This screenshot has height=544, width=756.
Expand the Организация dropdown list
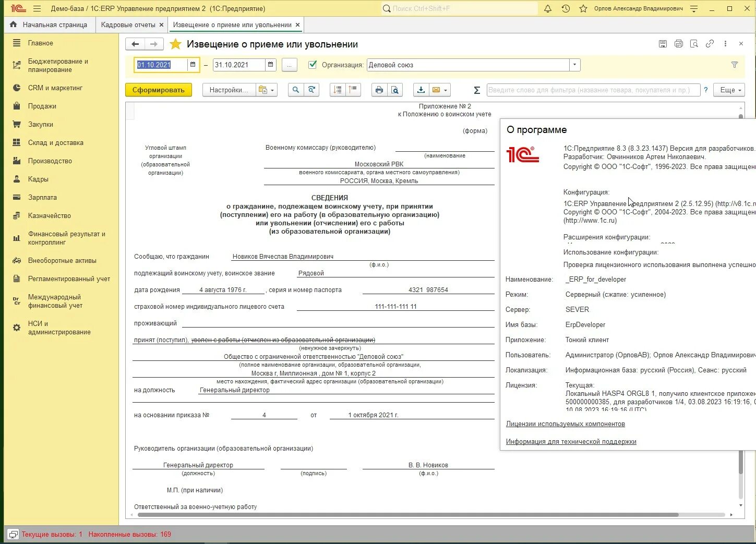pos(574,65)
